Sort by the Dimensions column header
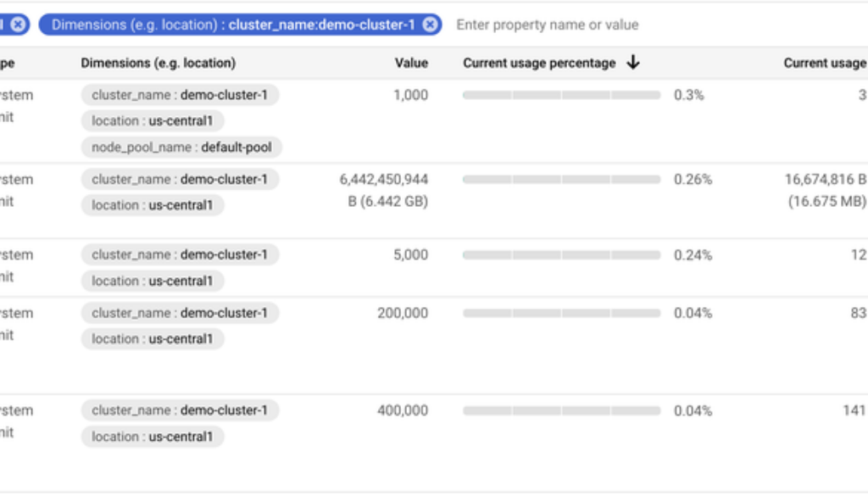The image size is (868, 496). pyautogui.click(x=158, y=63)
